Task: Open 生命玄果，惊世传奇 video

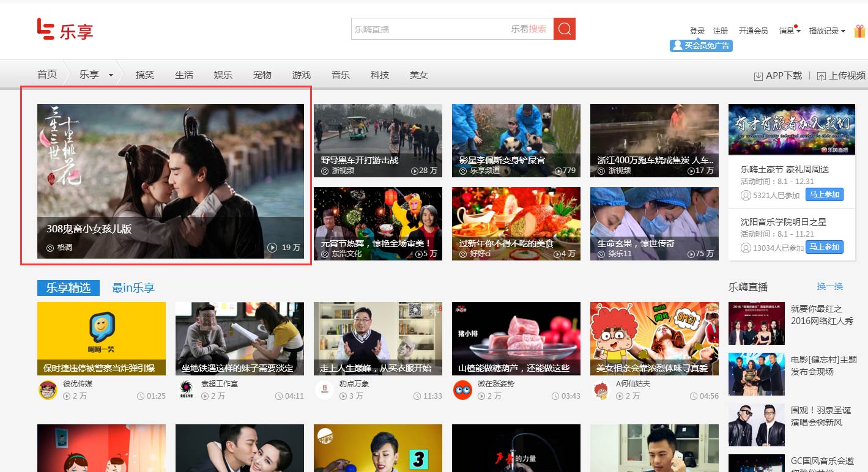Action: click(655, 224)
